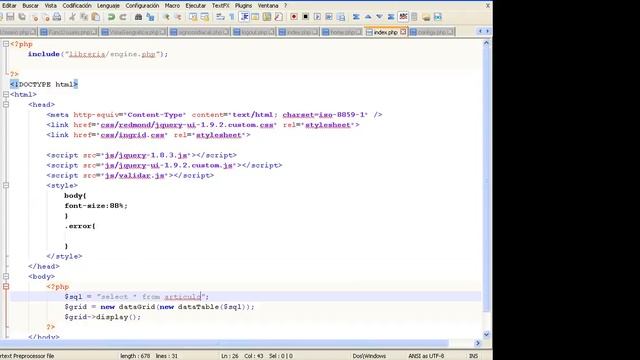The width and height of the screenshot is (640, 360).
Task: Toggle the indent guide button
Action: point(244,17)
